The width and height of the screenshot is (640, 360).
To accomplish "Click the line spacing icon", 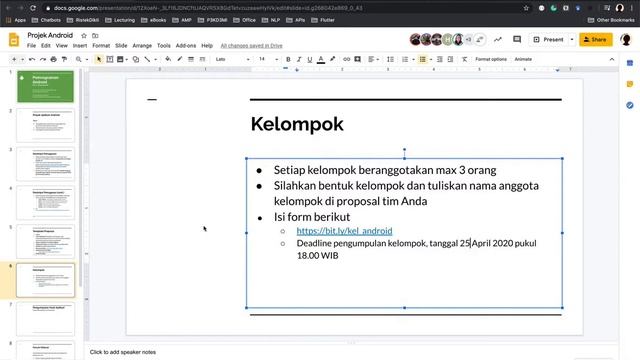I will tap(390, 60).
